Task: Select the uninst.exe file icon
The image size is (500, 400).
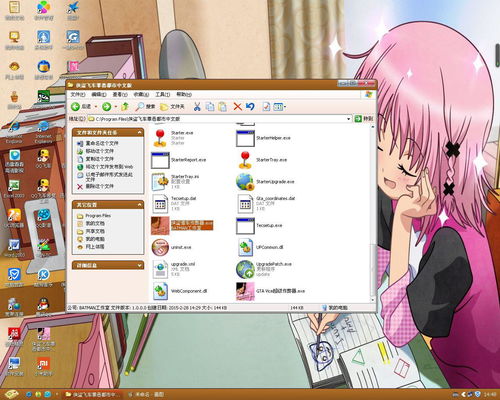Action: pos(160,247)
